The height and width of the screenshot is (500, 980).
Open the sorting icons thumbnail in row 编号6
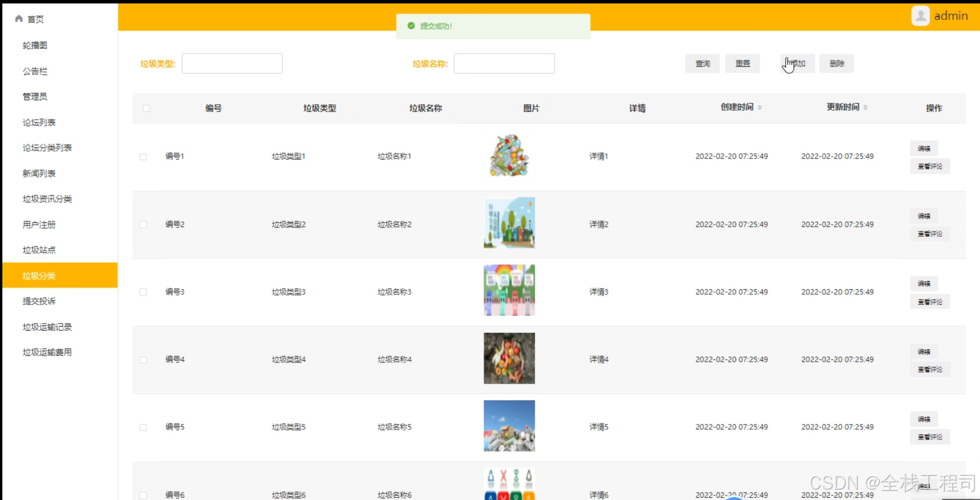[509, 484]
